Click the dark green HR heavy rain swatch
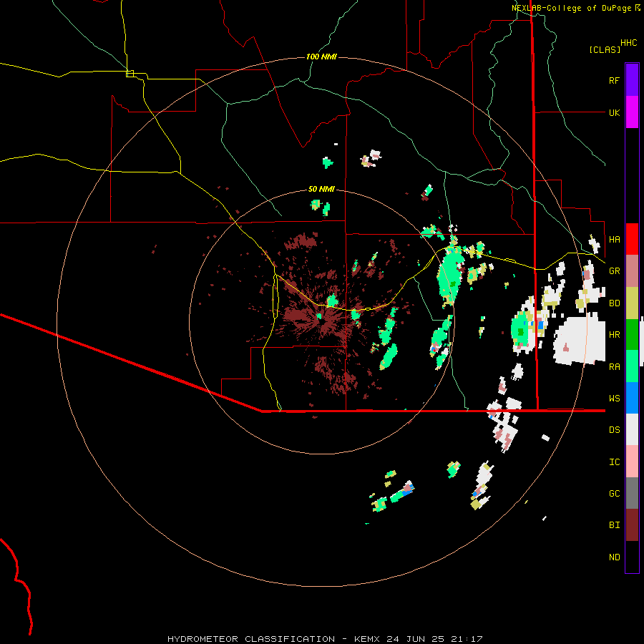 (x=632, y=334)
